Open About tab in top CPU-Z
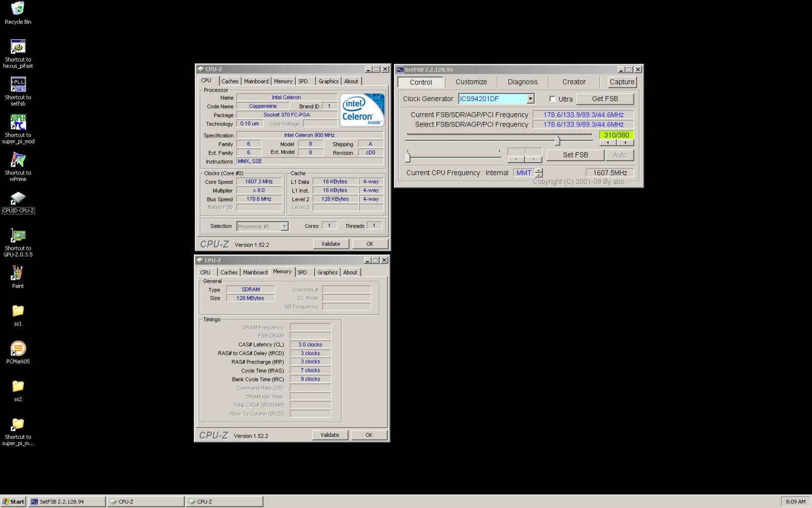The width and height of the screenshot is (812, 508). coord(351,81)
